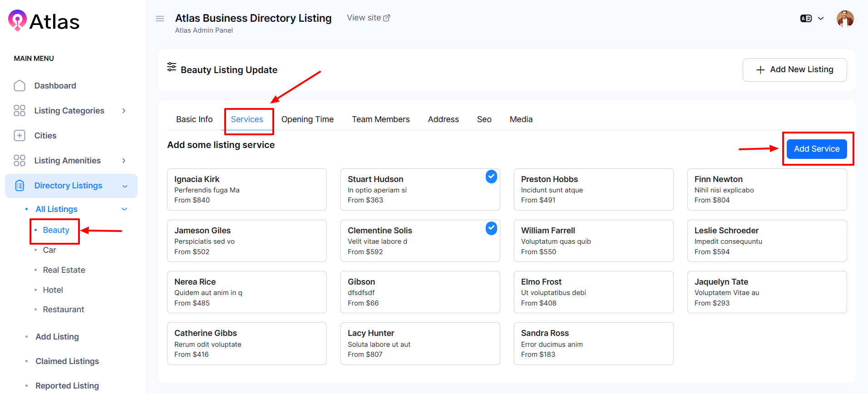Viewport: 868px width, 394px height.
Task: Click the Directory Listings clipboard icon
Action: tap(20, 186)
